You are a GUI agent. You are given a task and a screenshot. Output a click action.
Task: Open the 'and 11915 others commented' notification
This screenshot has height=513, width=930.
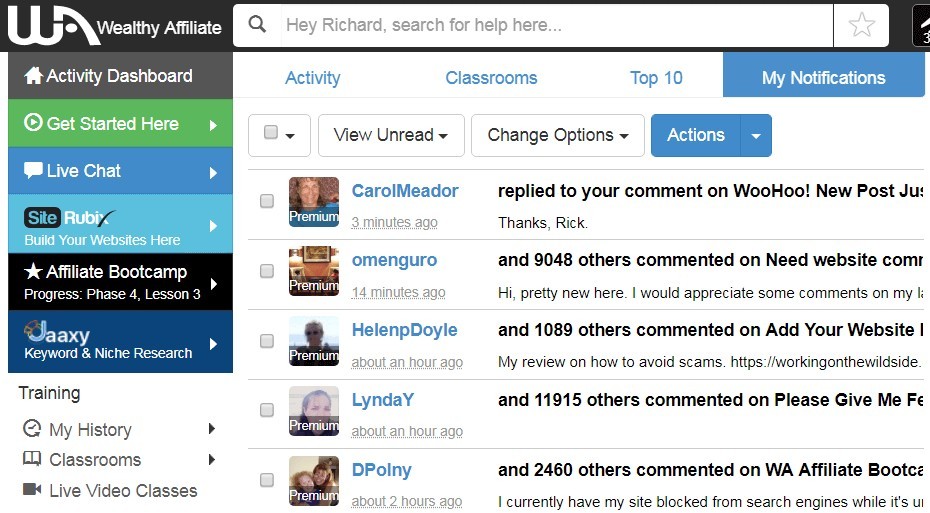711,400
